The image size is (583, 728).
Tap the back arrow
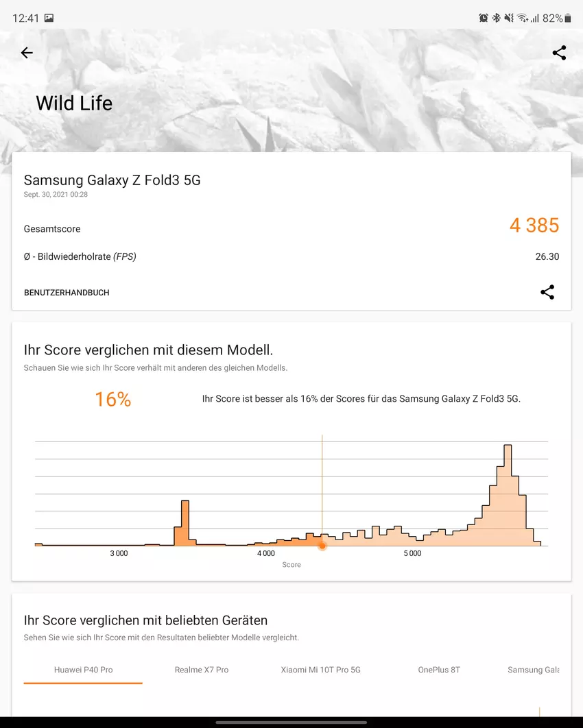pos(27,53)
